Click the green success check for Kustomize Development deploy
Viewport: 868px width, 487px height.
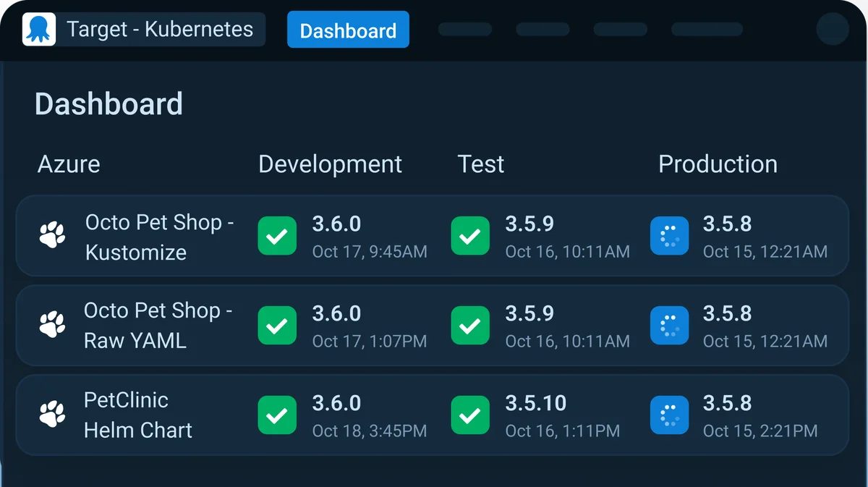(x=277, y=235)
